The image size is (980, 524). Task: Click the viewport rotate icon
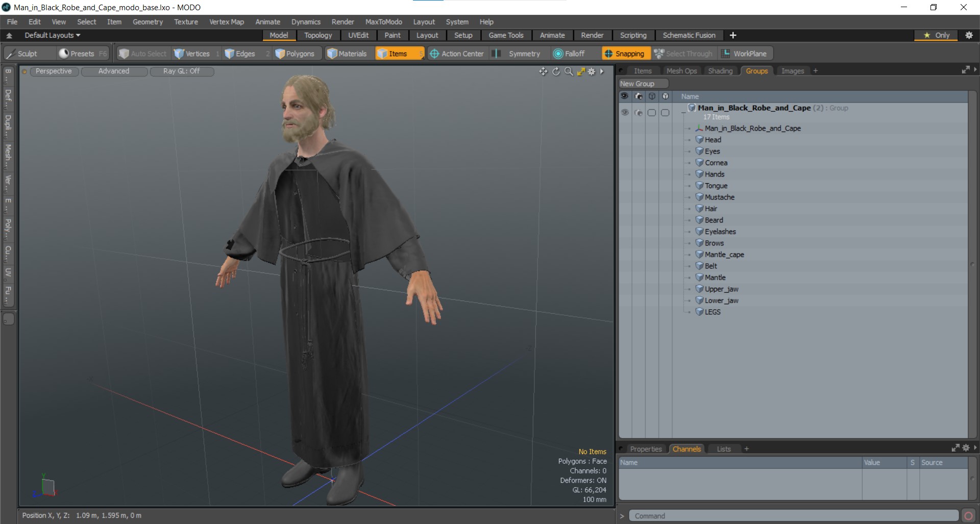click(x=556, y=71)
